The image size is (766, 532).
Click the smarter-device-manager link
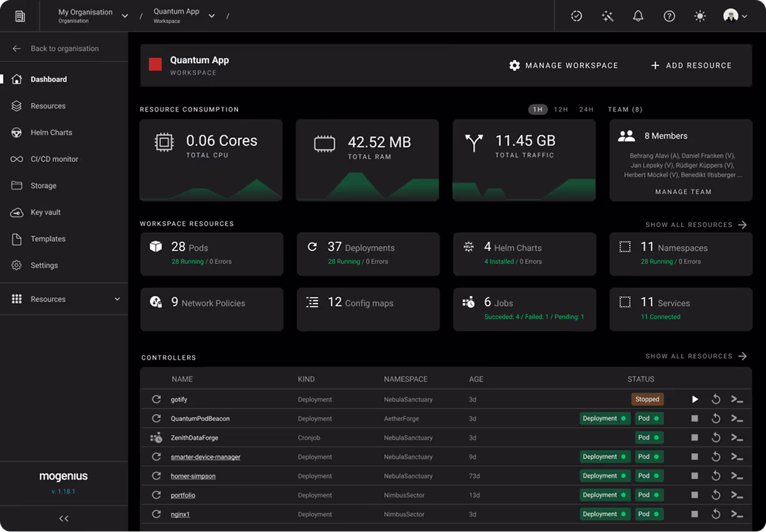(x=206, y=457)
